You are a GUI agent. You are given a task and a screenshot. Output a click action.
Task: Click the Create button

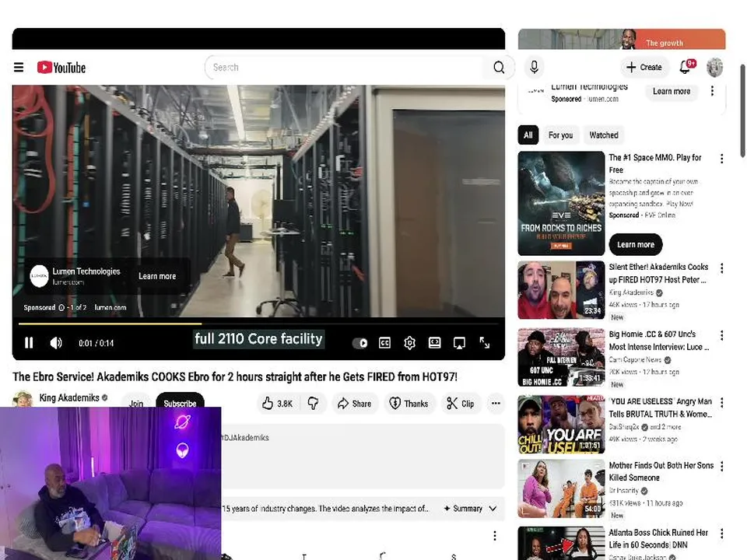click(644, 67)
